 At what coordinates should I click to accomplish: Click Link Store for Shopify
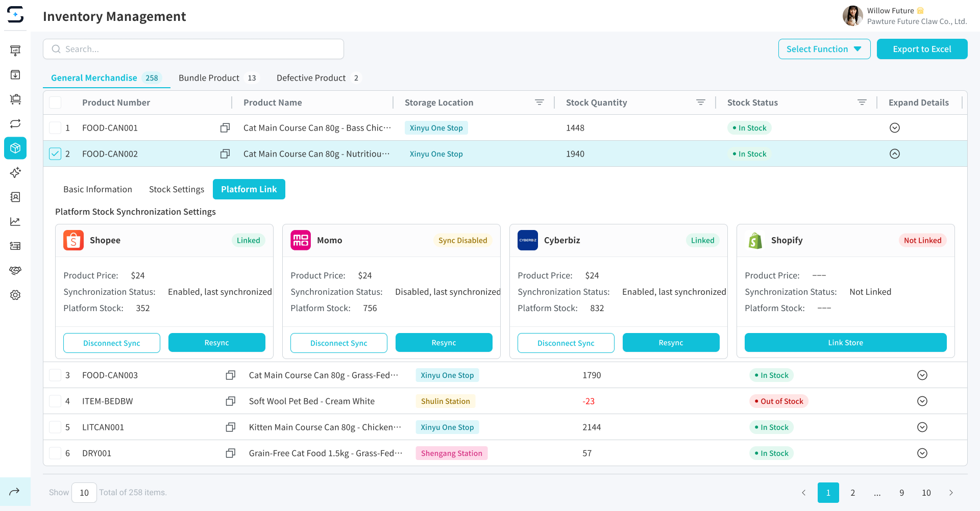pyautogui.click(x=845, y=343)
